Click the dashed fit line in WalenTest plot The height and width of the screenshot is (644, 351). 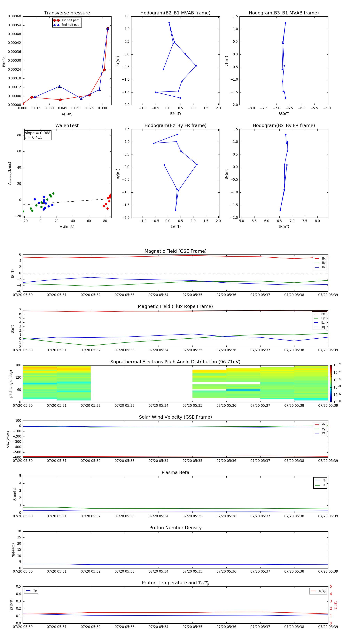(67, 202)
